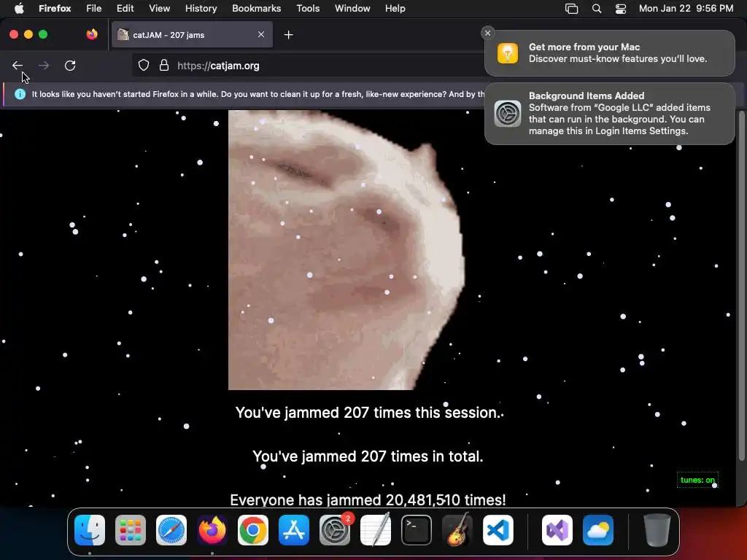Launch Visual Studio Code from the Dock
Image resolution: width=747 pixels, height=560 pixels.
point(498,530)
